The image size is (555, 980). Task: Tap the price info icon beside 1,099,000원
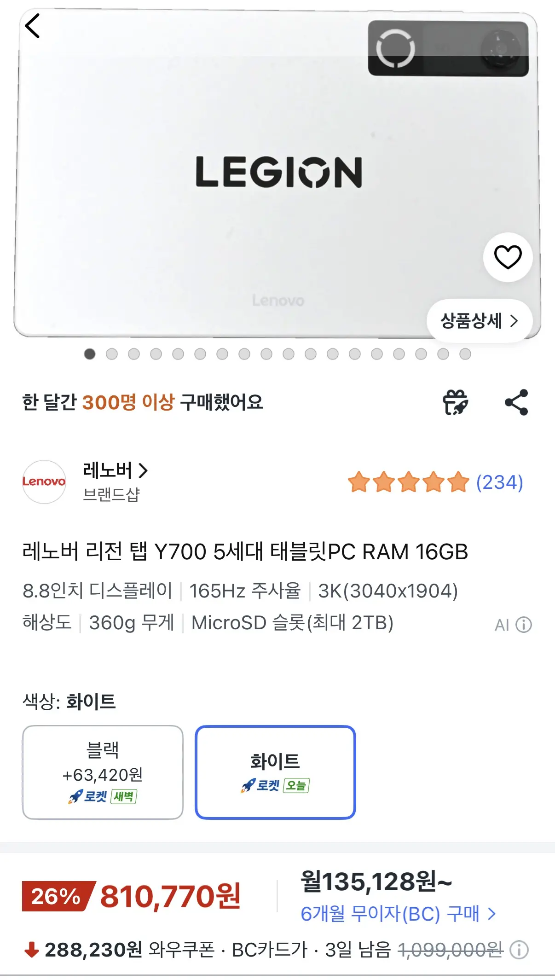(x=519, y=950)
